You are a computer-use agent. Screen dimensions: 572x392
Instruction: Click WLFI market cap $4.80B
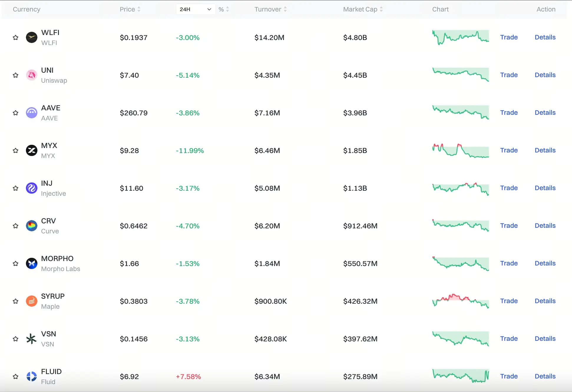tap(355, 37)
